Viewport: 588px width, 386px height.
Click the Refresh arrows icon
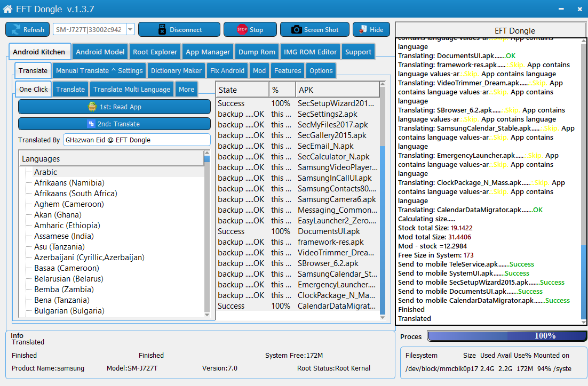click(x=16, y=30)
